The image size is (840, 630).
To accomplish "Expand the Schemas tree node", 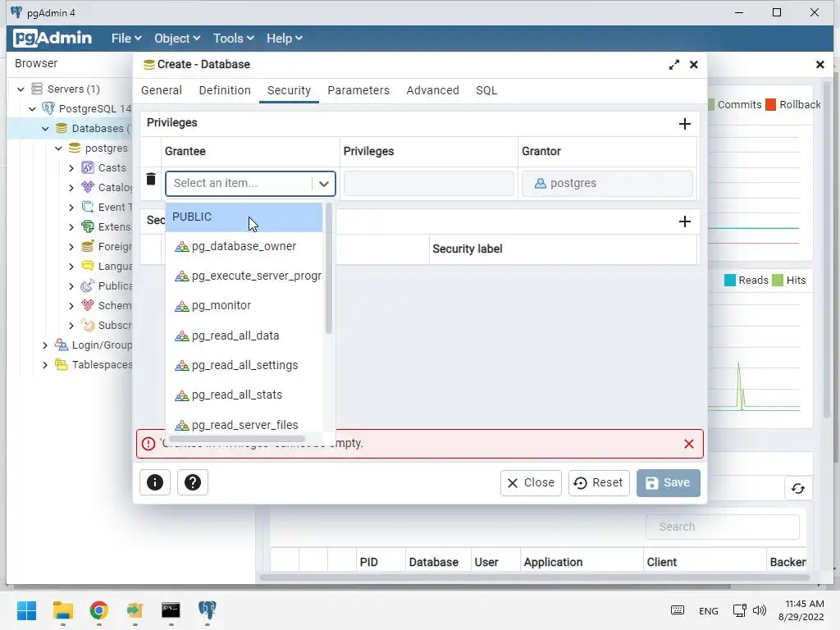I will (71, 305).
